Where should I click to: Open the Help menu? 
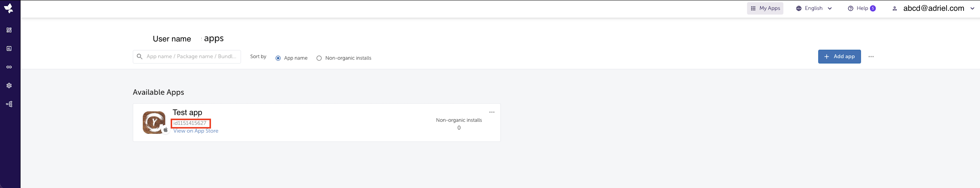[862, 8]
